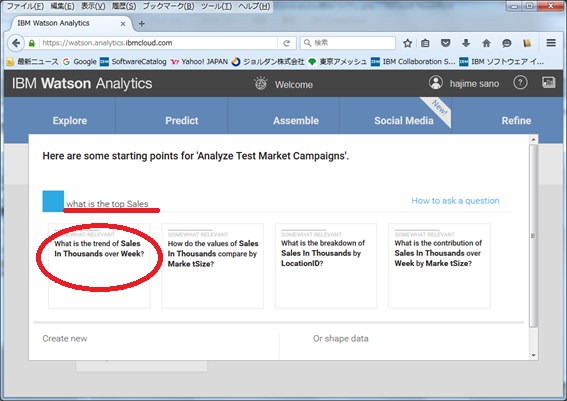Select 'contribution of Sales In Thousands over Week' card
Screen dimensions: 567x401
[x=439, y=266]
